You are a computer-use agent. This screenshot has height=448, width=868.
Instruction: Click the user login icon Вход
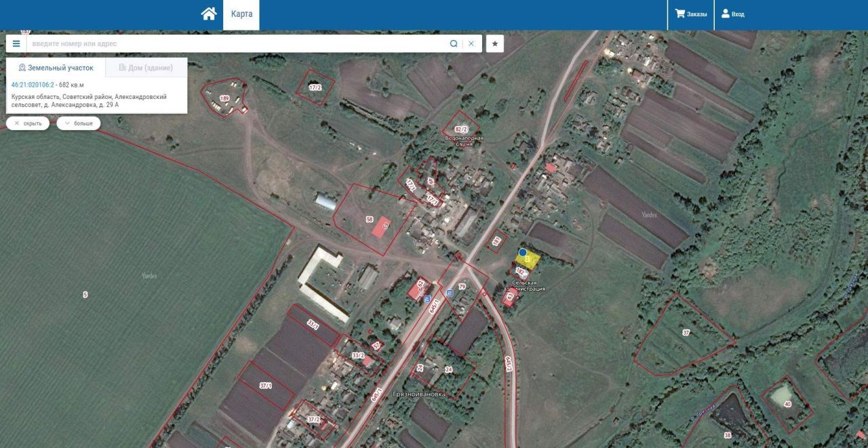(732, 14)
